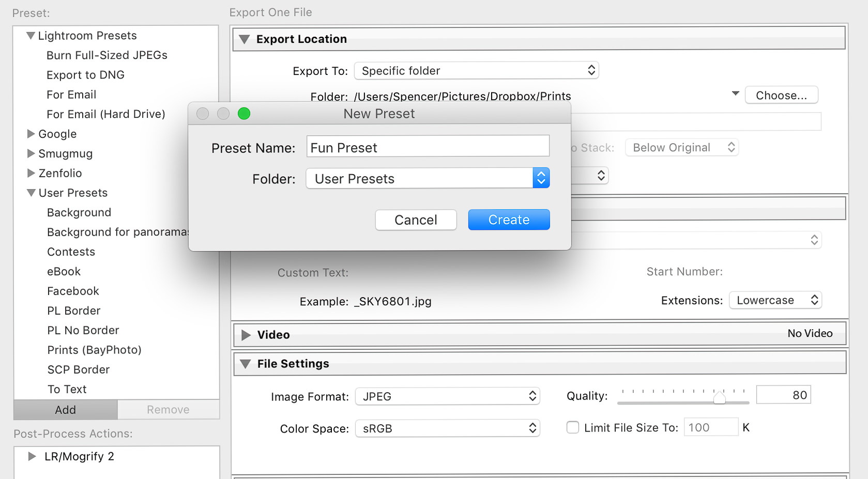Viewport: 868px width, 479px height.
Task: Cancel the New Preset dialog
Action: 416,220
